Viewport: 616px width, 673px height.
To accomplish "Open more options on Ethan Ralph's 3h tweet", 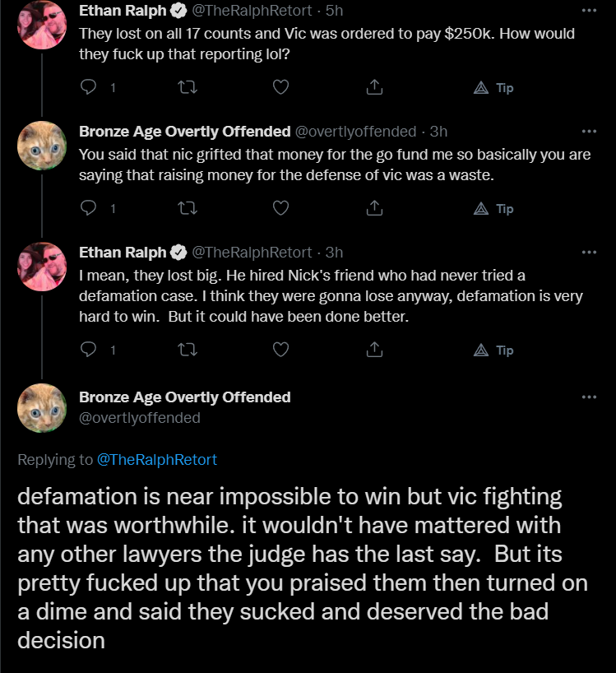I will click(x=589, y=253).
